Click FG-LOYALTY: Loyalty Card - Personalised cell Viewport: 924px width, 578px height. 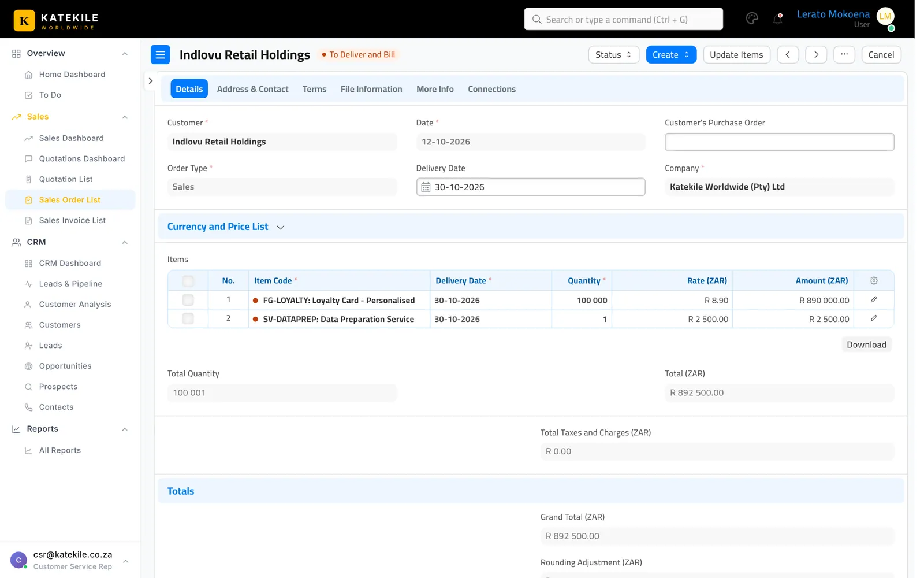pos(339,300)
